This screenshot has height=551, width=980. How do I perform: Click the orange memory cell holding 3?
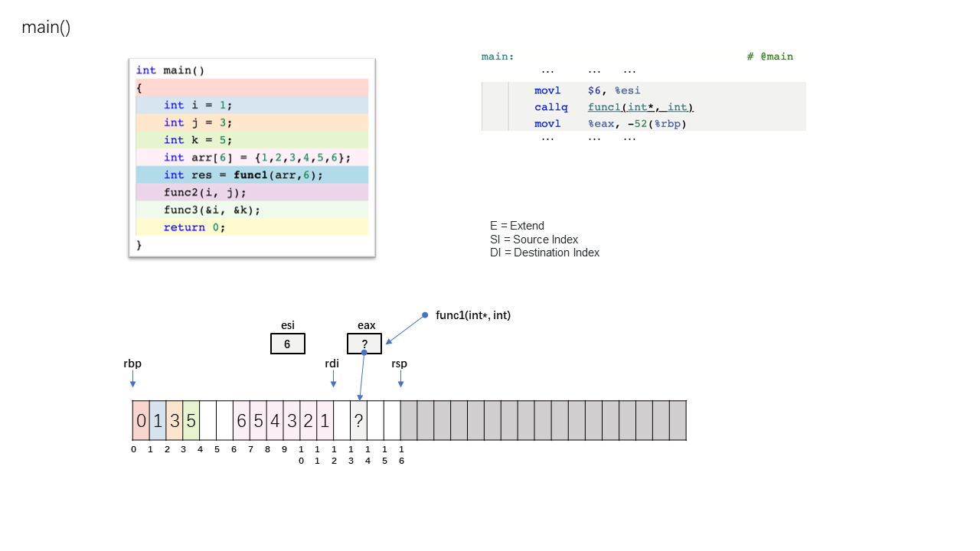pos(175,420)
